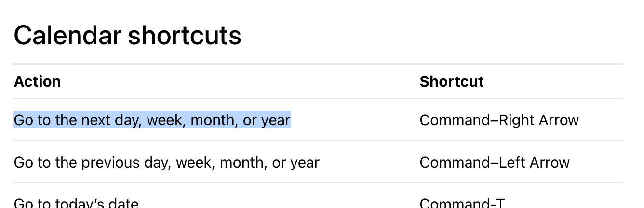Click the "Shortcut" column header
The image size is (644, 208).
[452, 82]
